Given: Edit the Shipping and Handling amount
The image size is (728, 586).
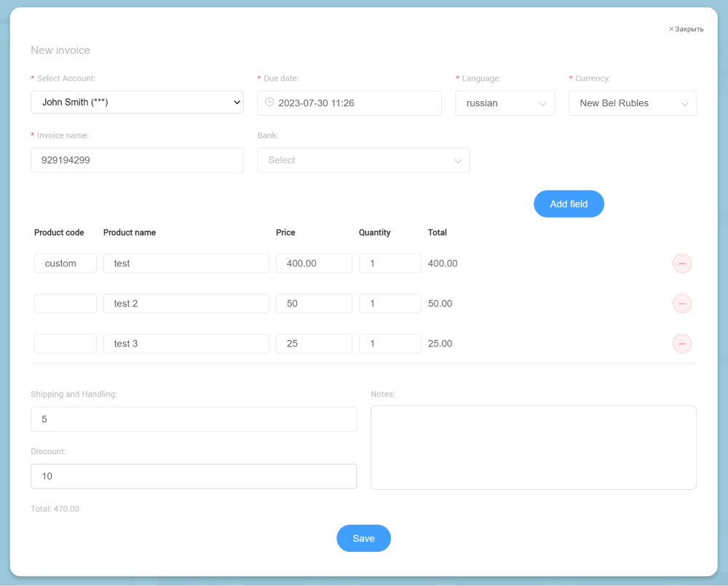Looking at the screenshot, I should point(193,419).
